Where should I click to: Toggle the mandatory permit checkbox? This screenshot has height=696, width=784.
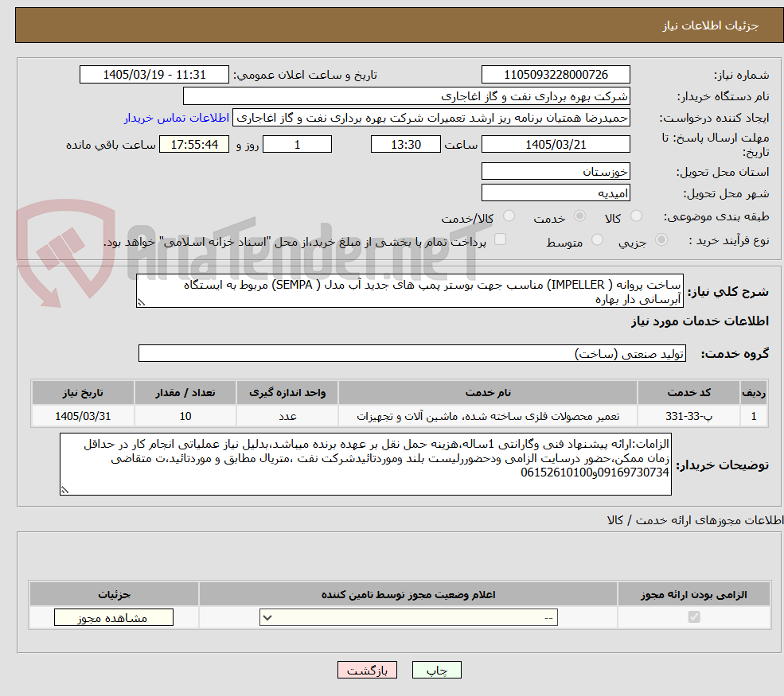coord(694,617)
